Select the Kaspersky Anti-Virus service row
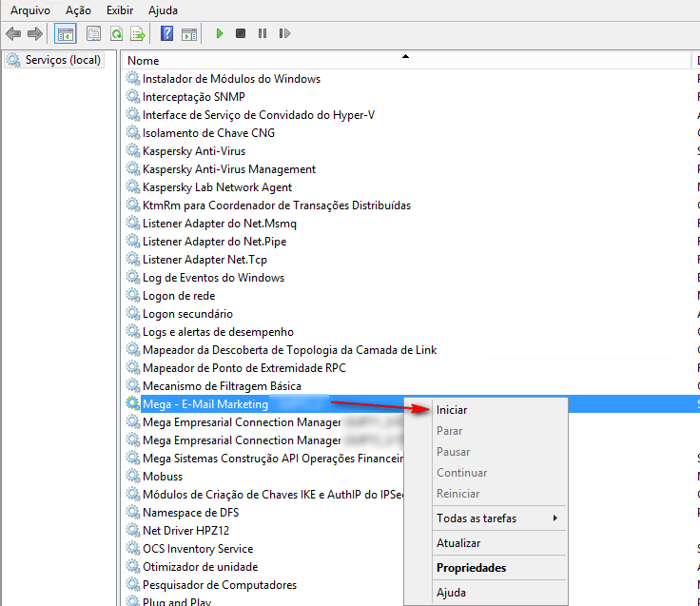This screenshot has width=700, height=606. (x=193, y=151)
